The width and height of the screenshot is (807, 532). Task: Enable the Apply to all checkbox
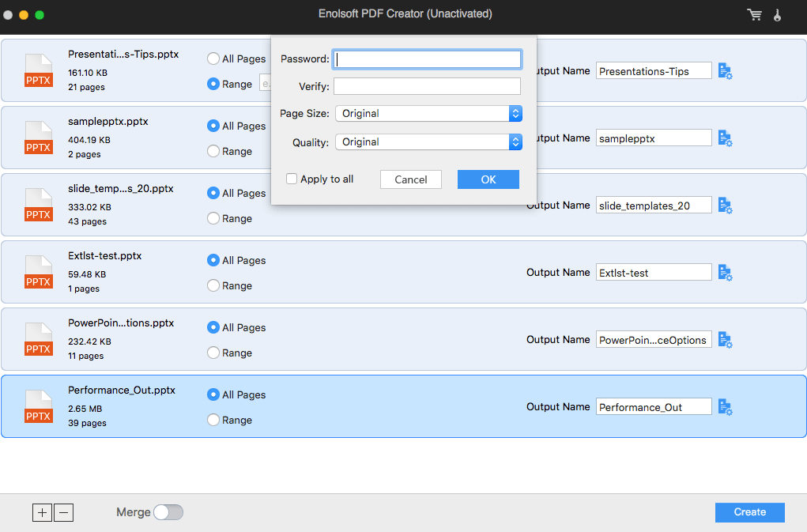[x=292, y=179]
